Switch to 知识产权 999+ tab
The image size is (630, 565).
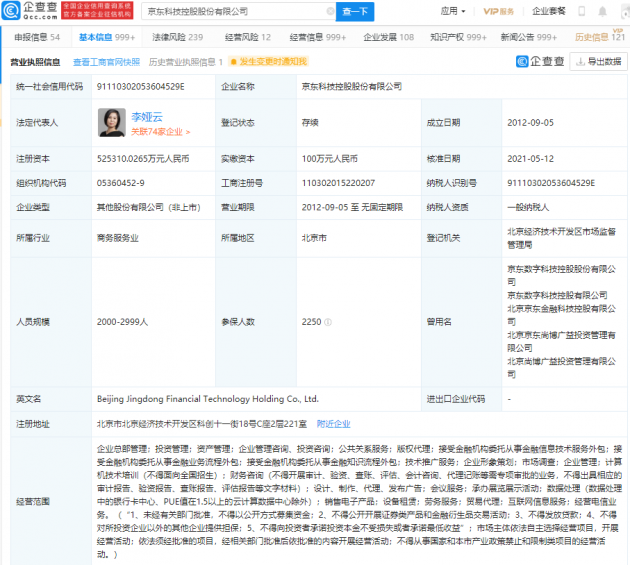[458, 37]
